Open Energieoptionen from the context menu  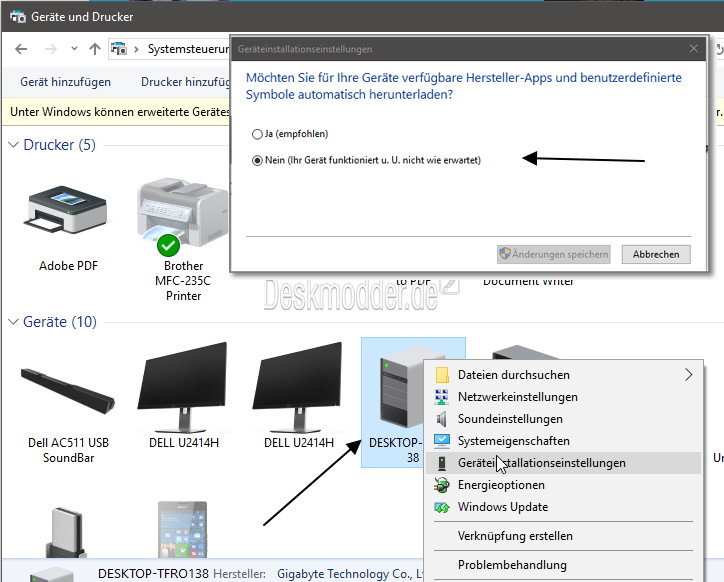[563, 485]
